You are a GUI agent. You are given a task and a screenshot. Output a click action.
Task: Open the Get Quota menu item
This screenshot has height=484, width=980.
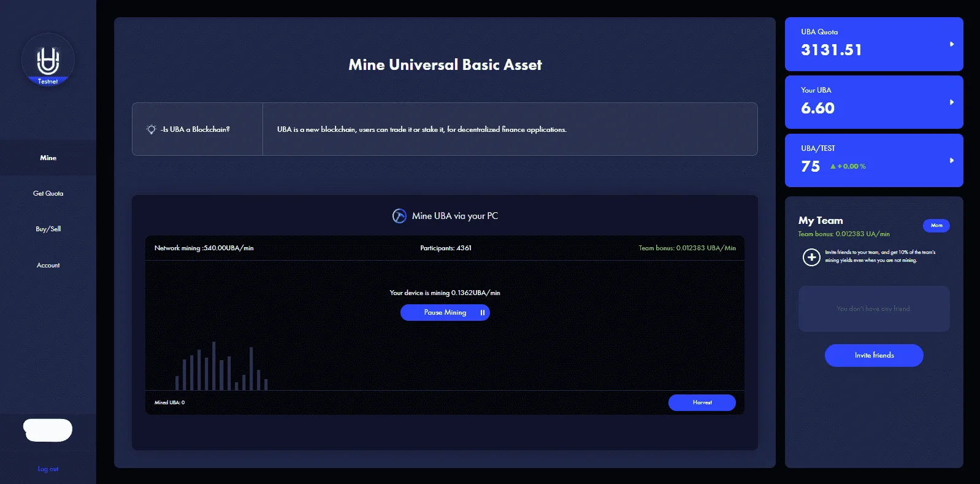(48, 193)
